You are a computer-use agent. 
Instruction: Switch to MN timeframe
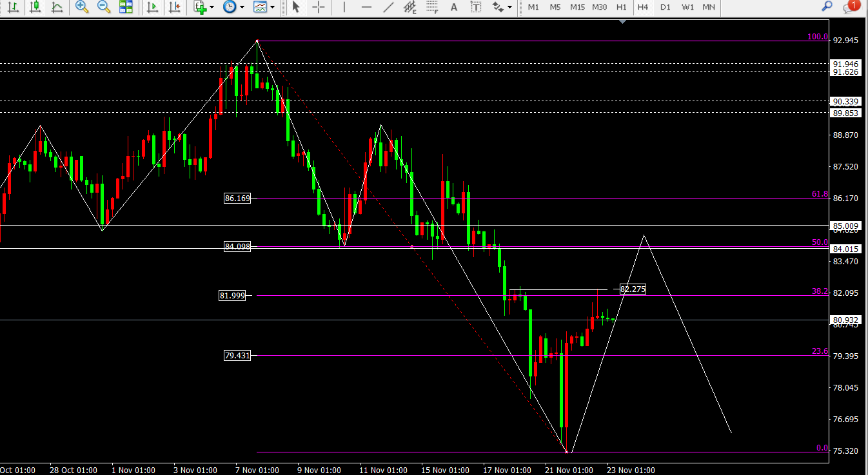tap(709, 7)
